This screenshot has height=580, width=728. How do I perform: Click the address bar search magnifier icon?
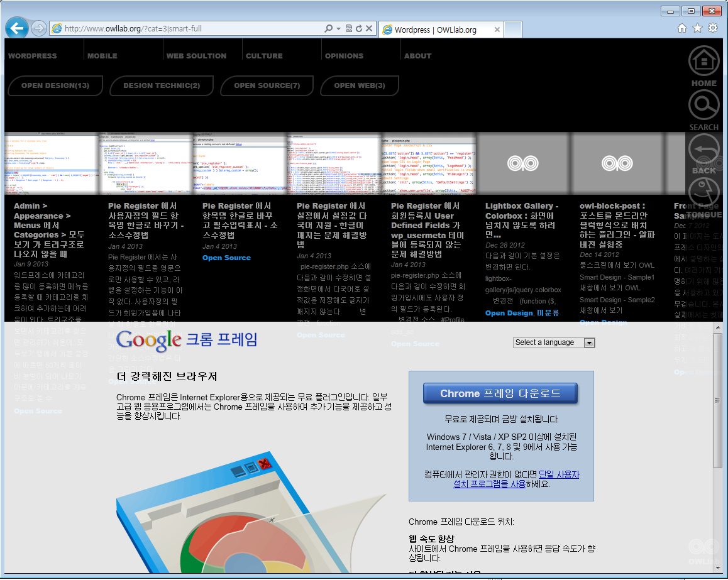point(328,28)
